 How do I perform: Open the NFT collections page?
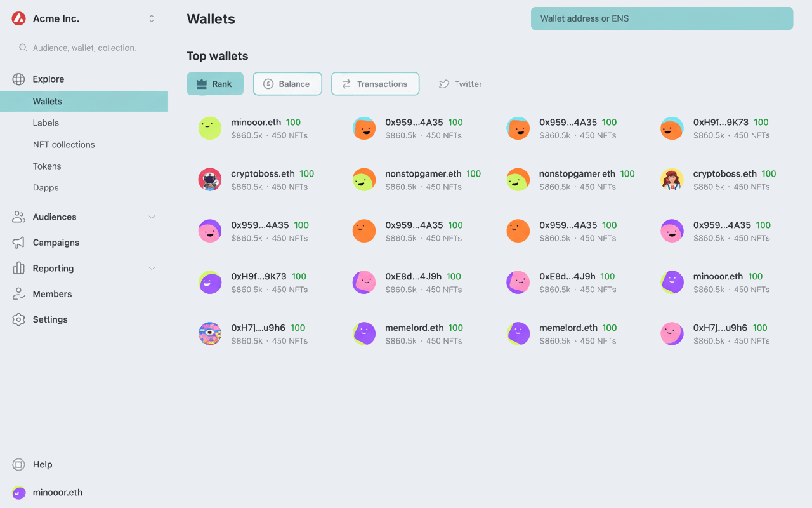tap(64, 144)
